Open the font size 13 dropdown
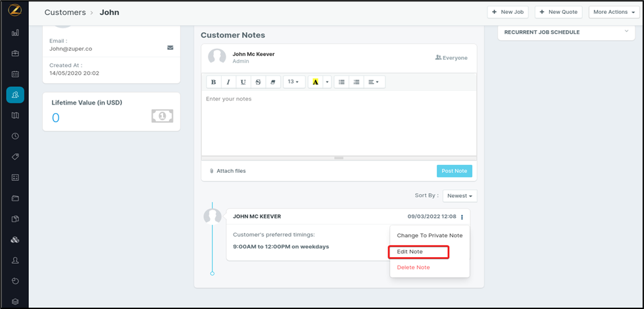This screenshot has width=644, height=309. coord(293,82)
